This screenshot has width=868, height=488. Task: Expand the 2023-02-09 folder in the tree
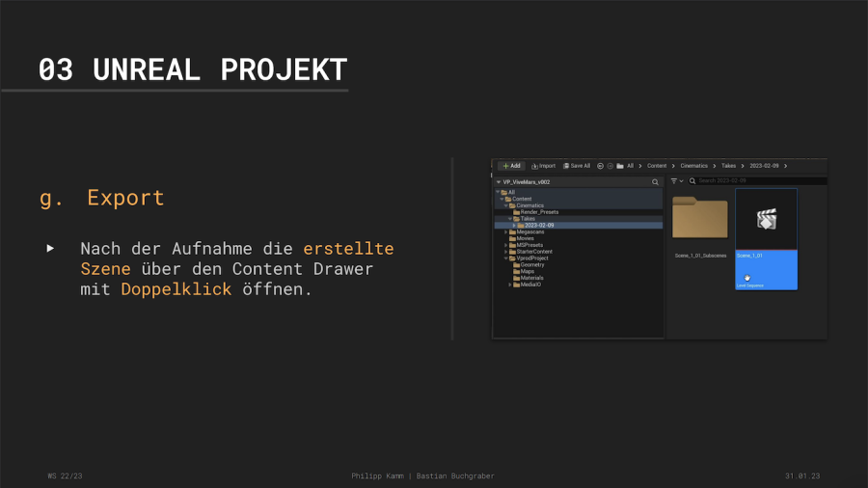(x=515, y=225)
